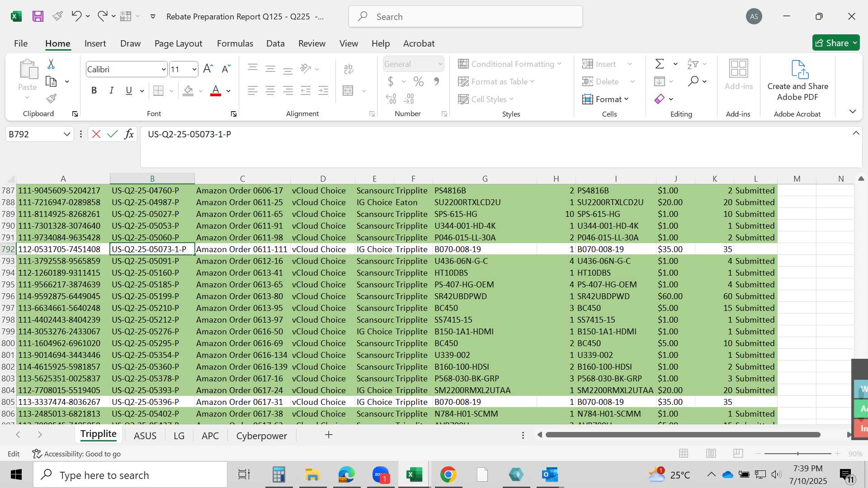The width and height of the screenshot is (868, 488).
Task: Click the Wrap Text icon
Action: [x=349, y=69]
